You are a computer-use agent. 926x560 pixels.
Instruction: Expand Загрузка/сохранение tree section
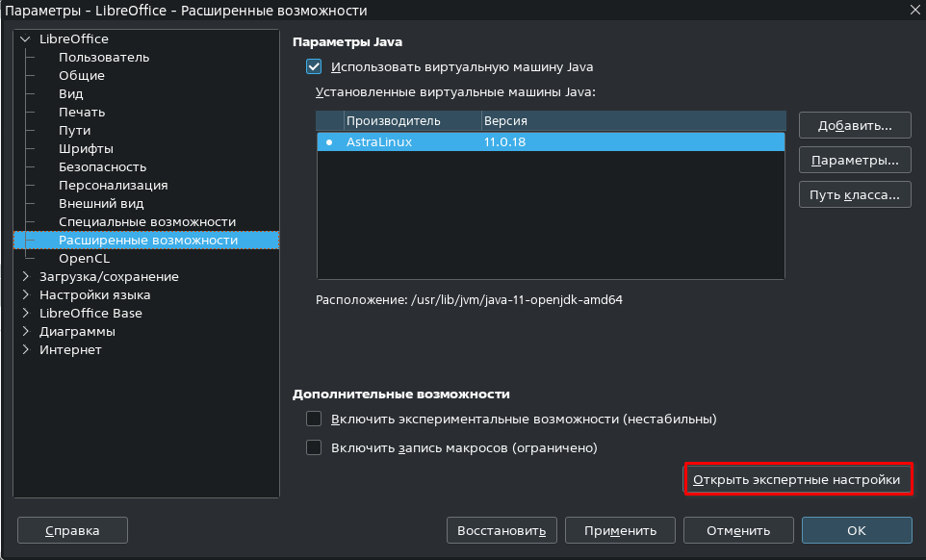click(25, 277)
